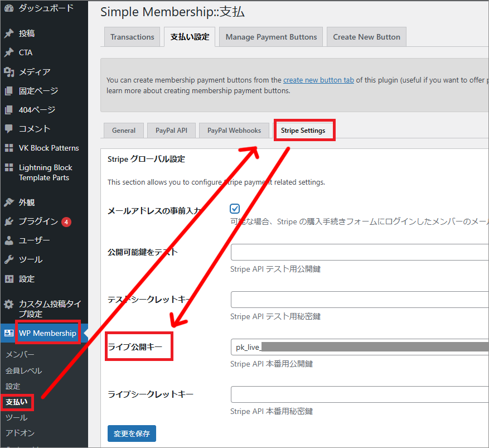Select the Stripe Settings sub-tab

[303, 131]
